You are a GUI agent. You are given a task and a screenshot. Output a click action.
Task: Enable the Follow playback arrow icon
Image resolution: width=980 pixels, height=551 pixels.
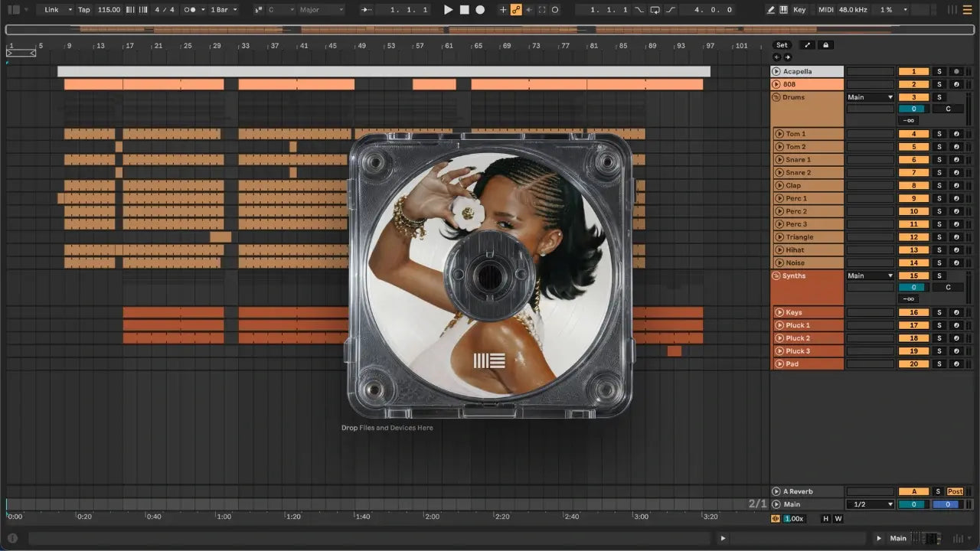pyautogui.click(x=367, y=10)
